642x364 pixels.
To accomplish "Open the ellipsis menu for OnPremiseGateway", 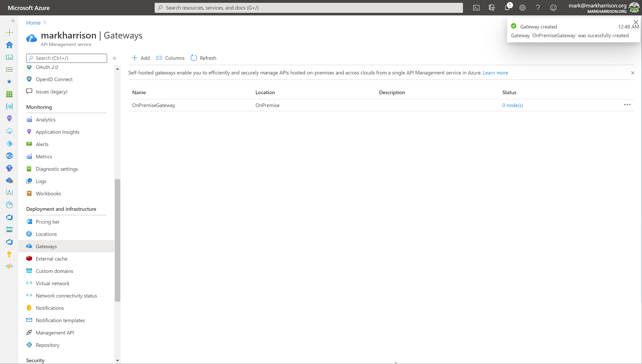I will point(627,105).
